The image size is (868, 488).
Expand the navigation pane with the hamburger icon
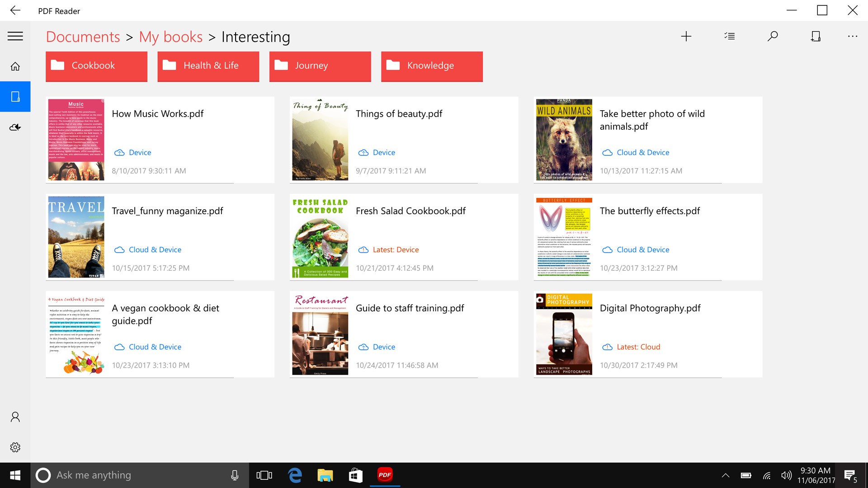[x=15, y=36]
